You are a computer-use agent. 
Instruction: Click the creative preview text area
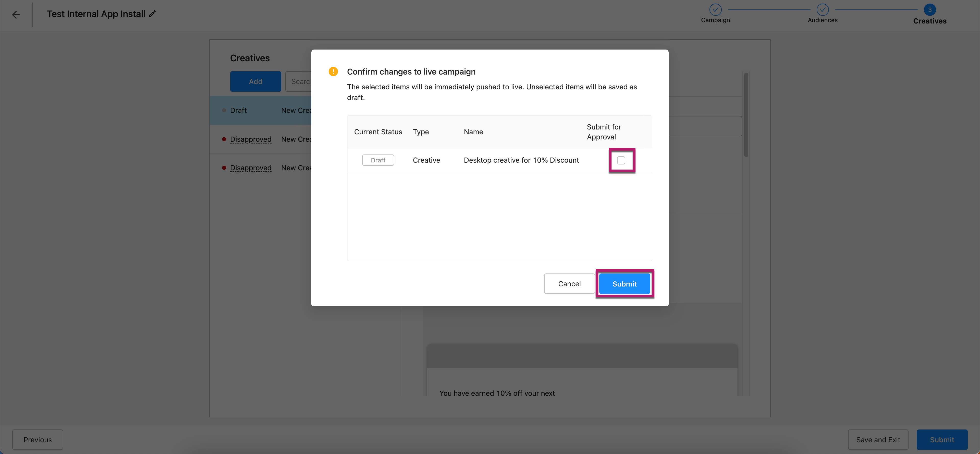click(x=497, y=393)
